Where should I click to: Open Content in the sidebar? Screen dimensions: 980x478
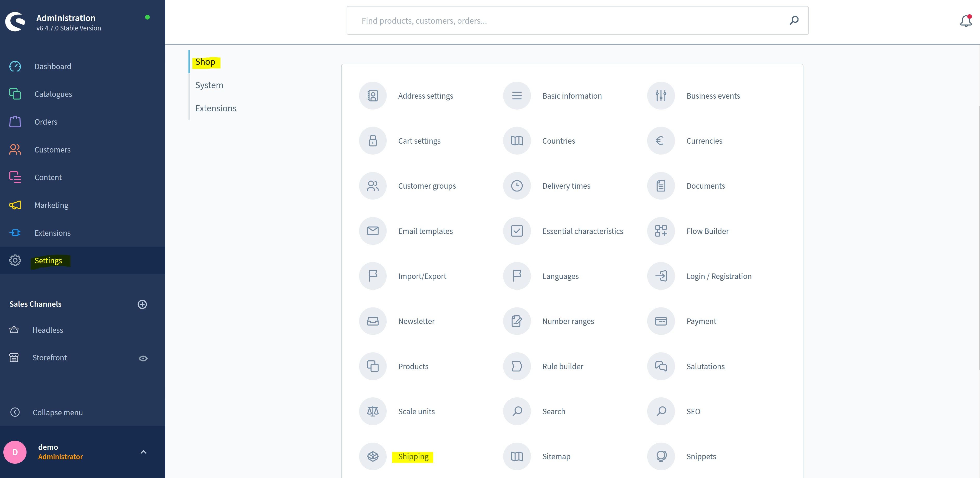coord(82,177)
